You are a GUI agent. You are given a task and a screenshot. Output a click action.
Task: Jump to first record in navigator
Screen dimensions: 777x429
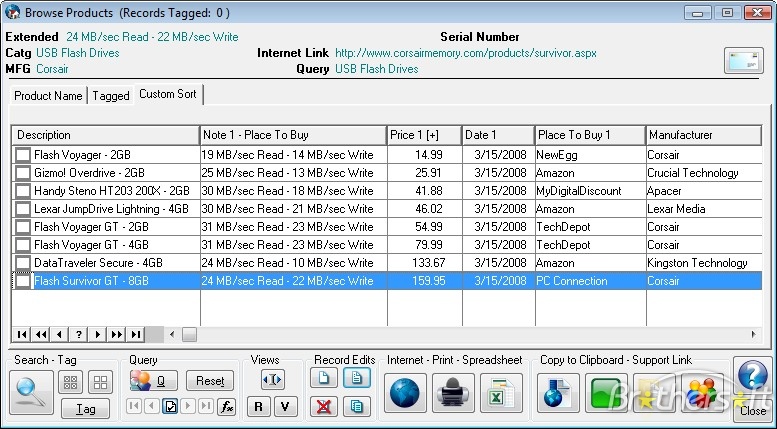(x=22, y=334)
